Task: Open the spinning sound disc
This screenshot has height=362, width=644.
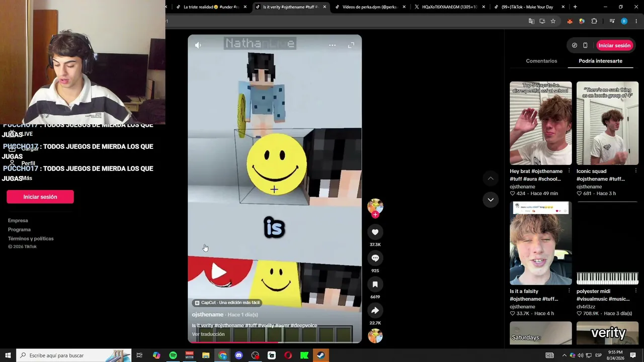Action: pos(375,336)
